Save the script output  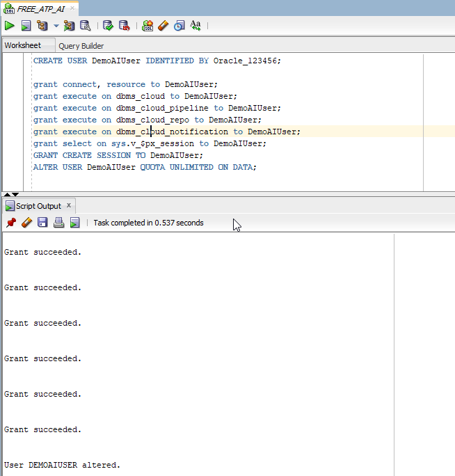pos(42,223)
